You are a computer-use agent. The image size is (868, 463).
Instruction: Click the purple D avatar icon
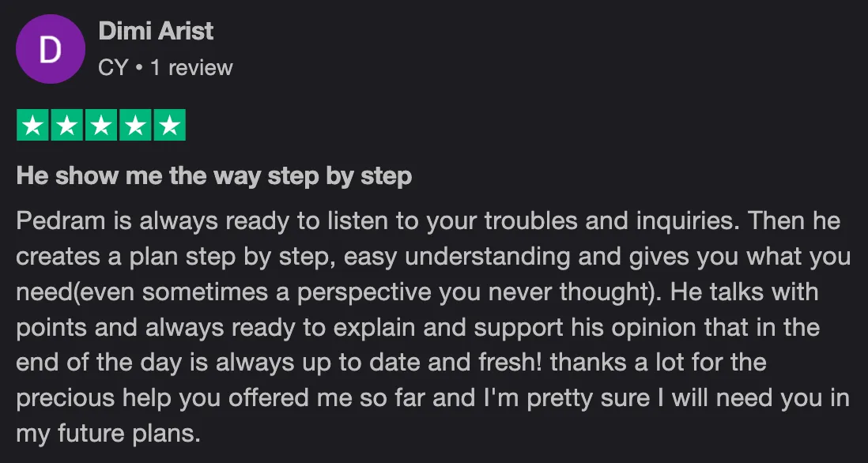click(51, 49)
